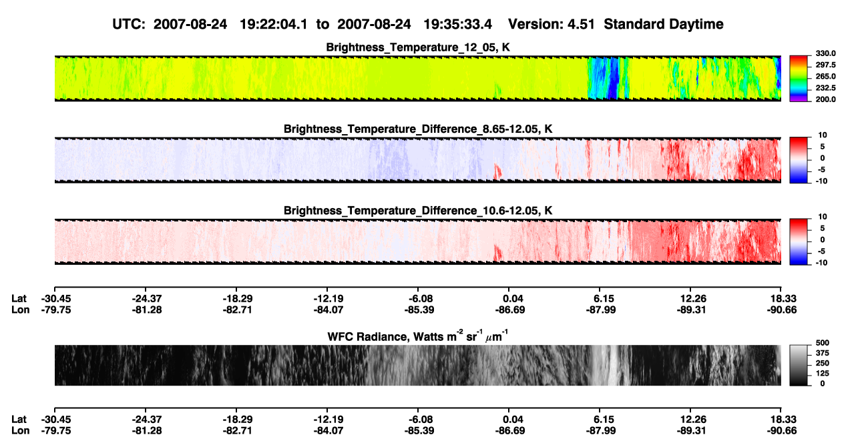Click the 250 label on the radiance color bar

(x=823, y=364)
